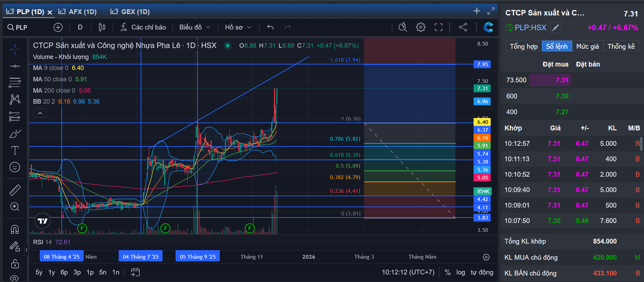
Task: Toggle lock all drawings padlock
Action: [15, 263]
